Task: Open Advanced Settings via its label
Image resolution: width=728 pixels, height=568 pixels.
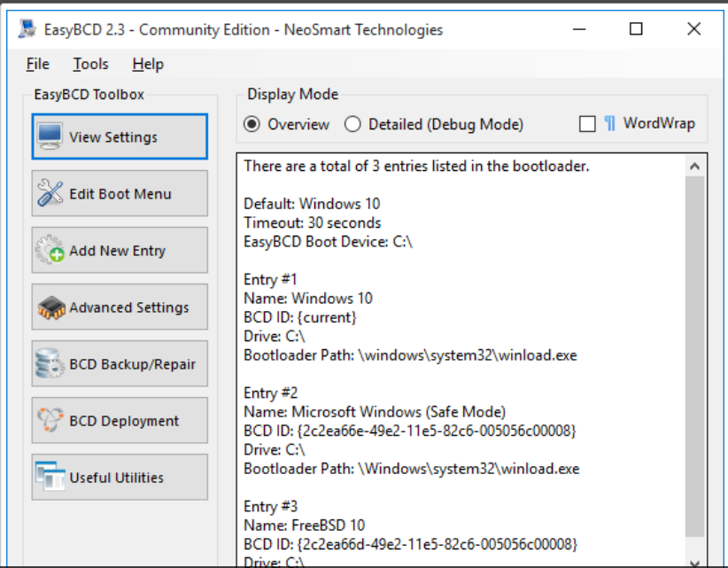Action: pyautogui.click(x=129, y=307)
